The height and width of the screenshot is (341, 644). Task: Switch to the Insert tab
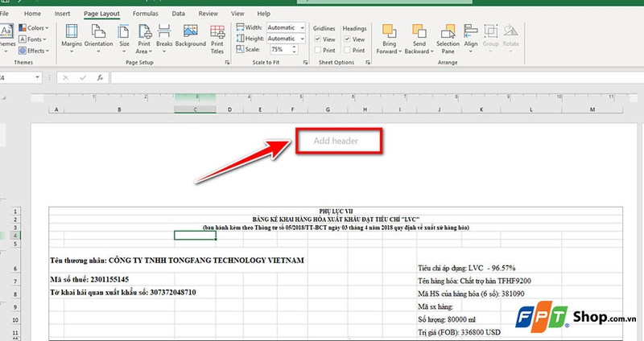pyautogui.click(x=63, y=14)
